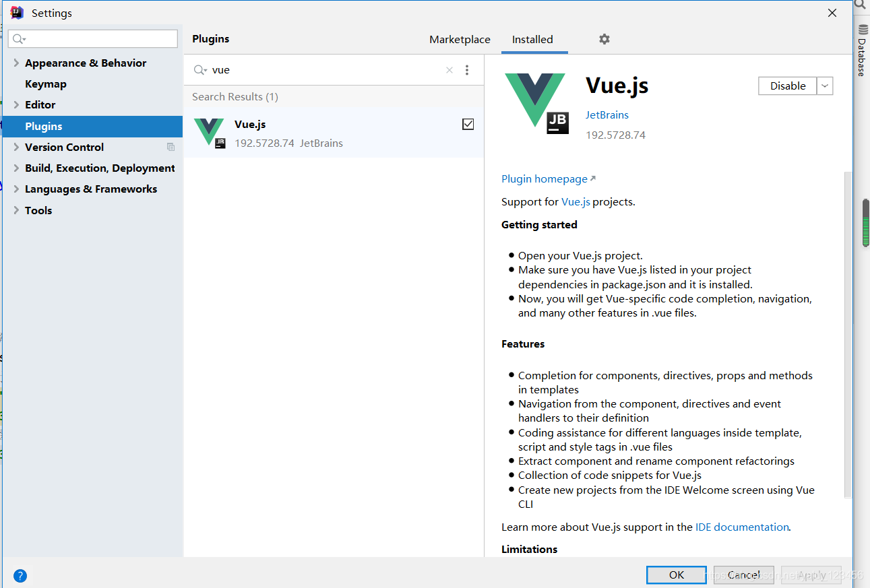Click version 192.5728.74 under plugin title
The width and height of the screenshot is (870, 588).
[615, 135]
